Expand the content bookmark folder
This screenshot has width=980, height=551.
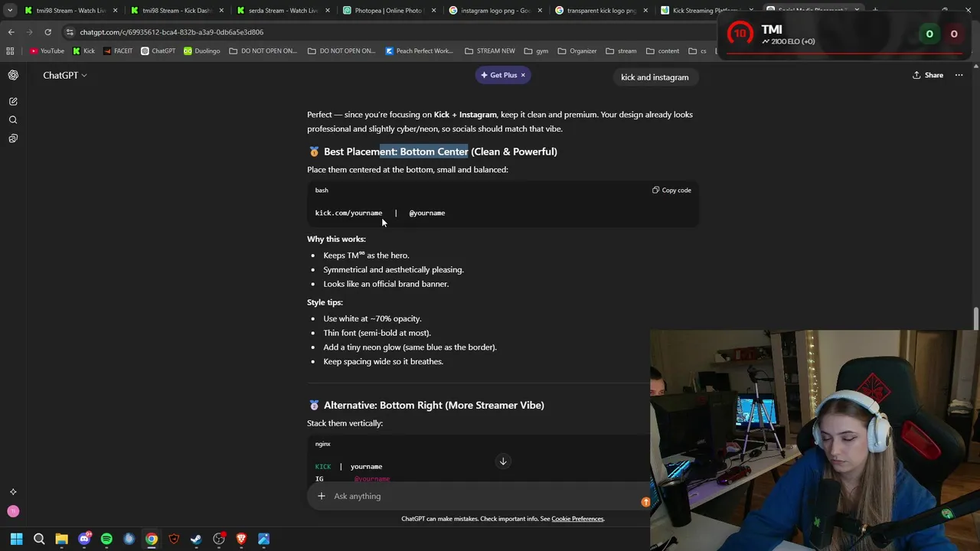[x=662, y=51]
